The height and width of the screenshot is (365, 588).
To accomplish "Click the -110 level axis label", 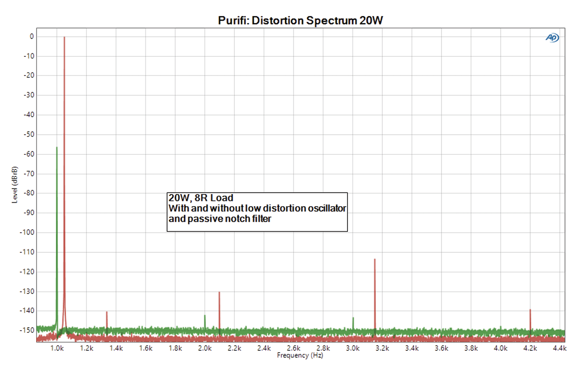I will (26, 252).
